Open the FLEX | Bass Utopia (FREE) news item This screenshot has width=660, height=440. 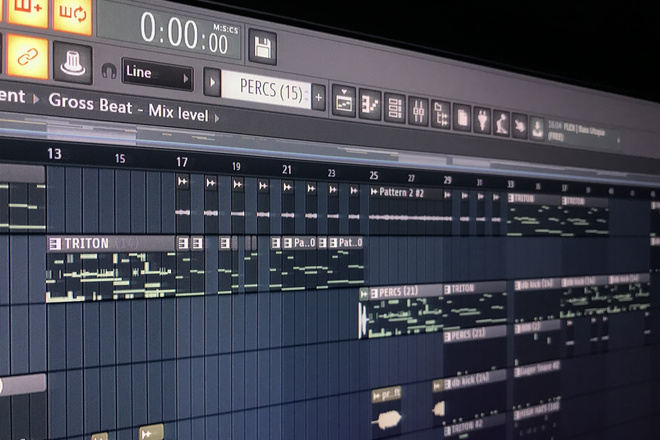[x=576, y=131]
